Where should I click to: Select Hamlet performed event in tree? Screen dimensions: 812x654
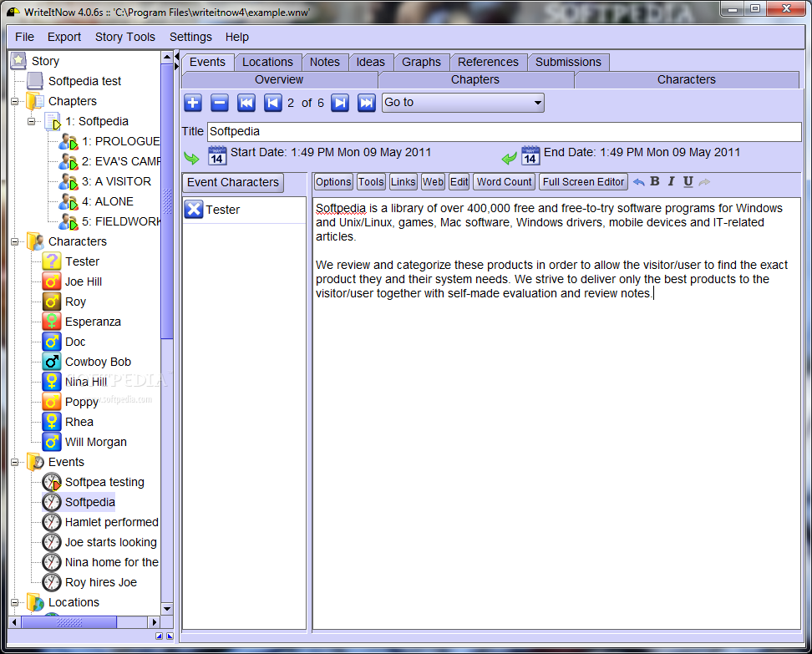tap(111, 522)
